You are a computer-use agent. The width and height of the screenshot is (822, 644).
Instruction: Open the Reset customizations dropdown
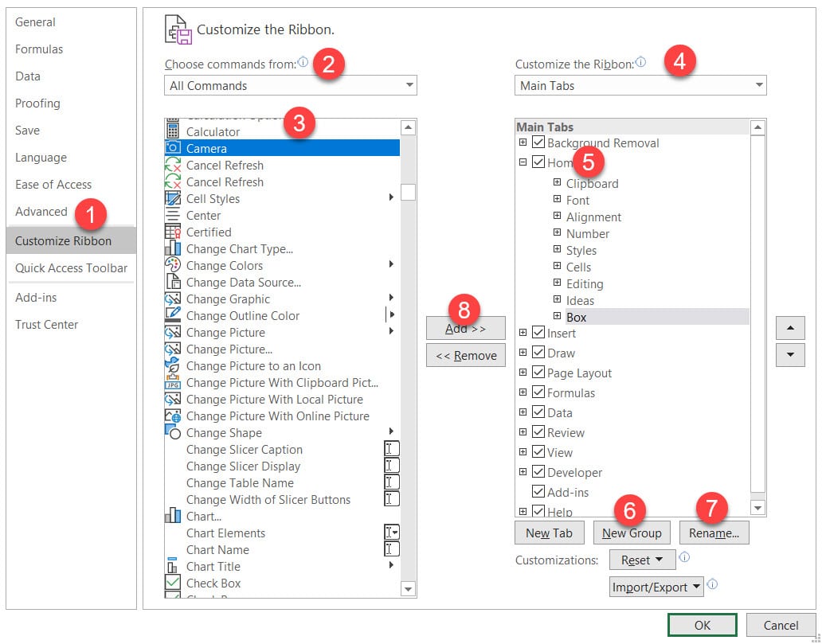click(643, 560)
